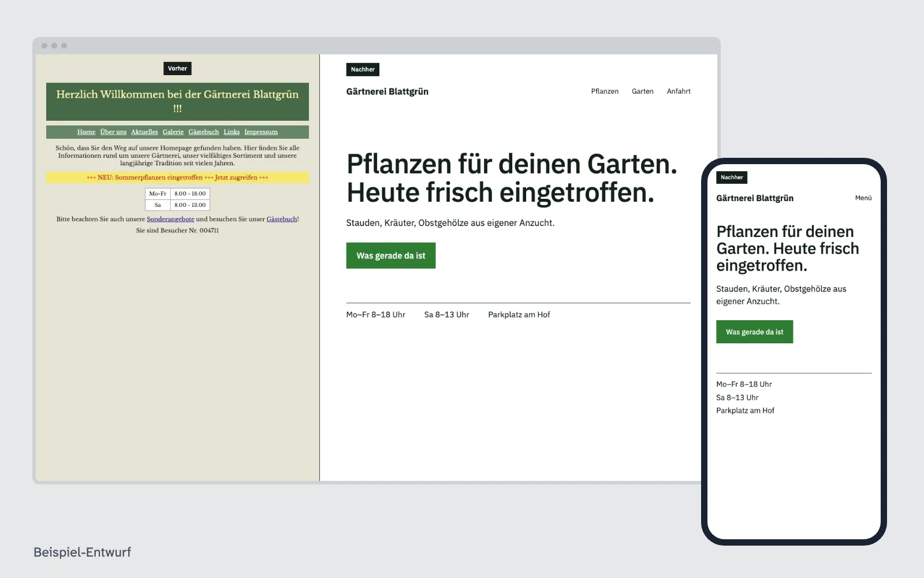This screenshot has width=924, height=578.
Task: Open Gästebuch link in old navigation bar
Action: click(203, 132)
